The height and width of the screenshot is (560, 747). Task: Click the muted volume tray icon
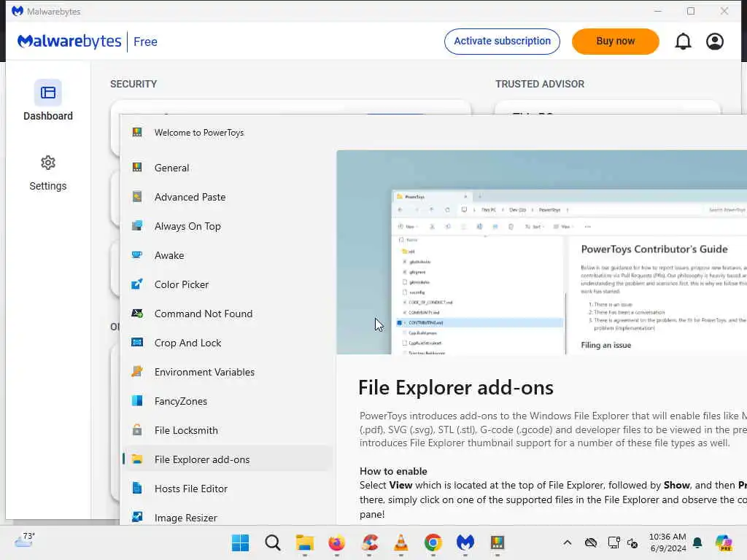632,542
